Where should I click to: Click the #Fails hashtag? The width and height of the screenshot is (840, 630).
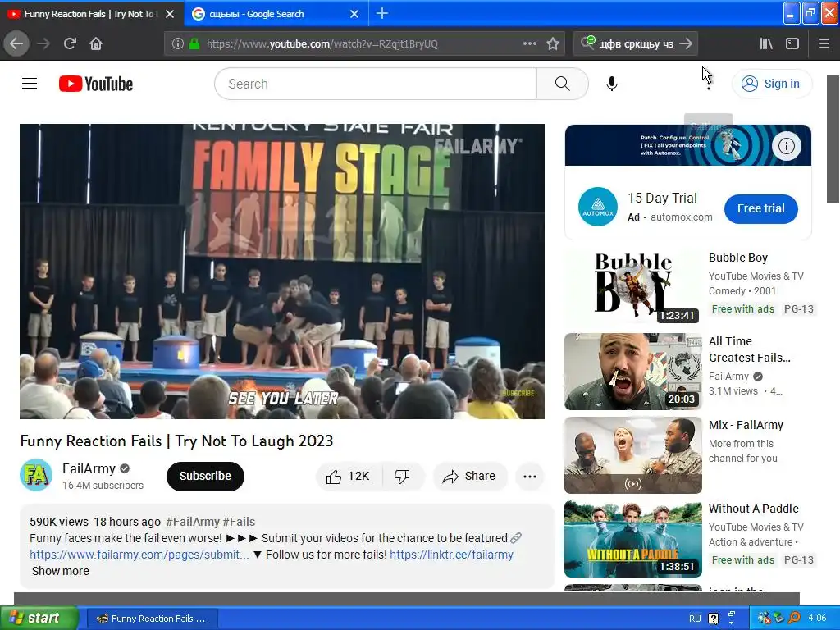239,522
